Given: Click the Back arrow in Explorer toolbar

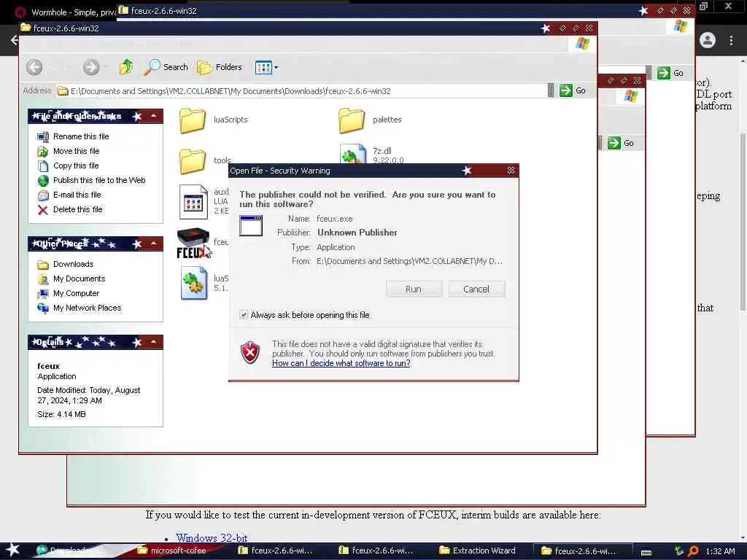Looking at the screenshot, I should click(34, 67).
